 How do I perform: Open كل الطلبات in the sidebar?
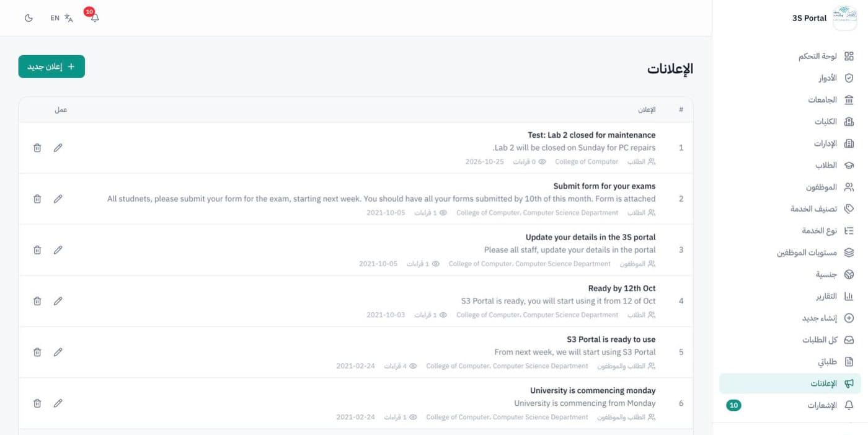pos(790,340)
